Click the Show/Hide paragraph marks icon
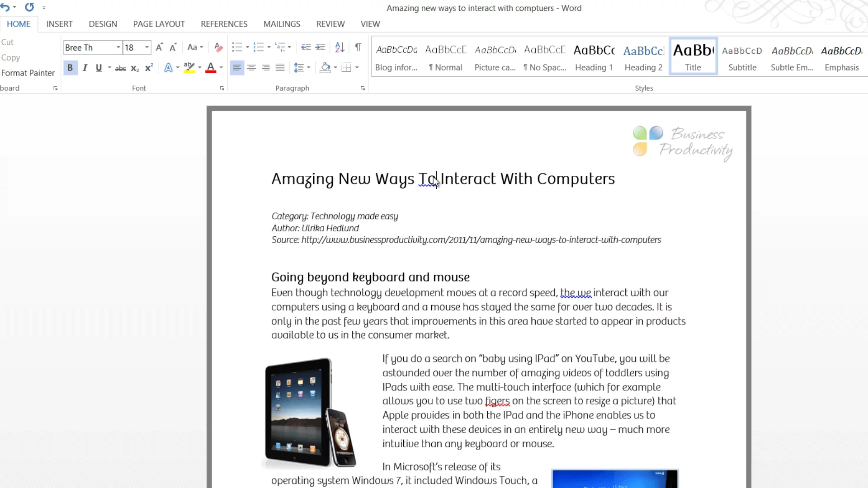 click(358, 47)
